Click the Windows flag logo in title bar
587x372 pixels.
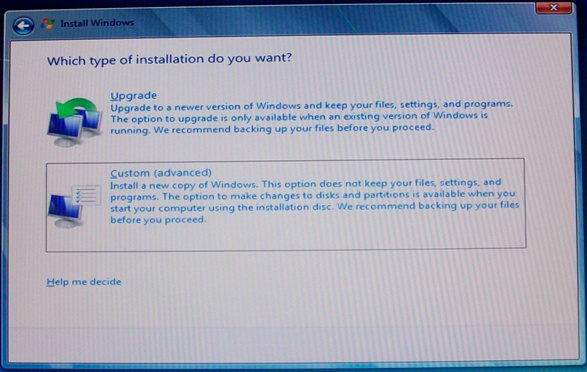coord(48,24)
